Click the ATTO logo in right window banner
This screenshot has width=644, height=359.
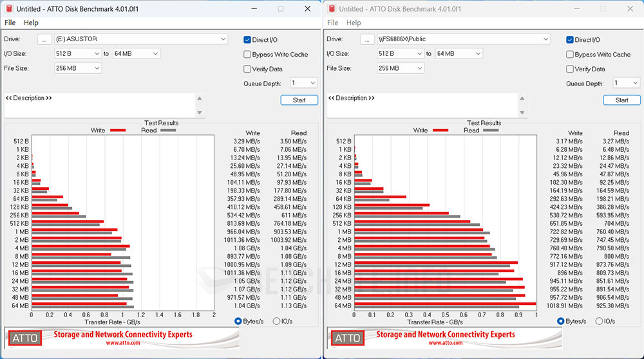click(348, 338)
